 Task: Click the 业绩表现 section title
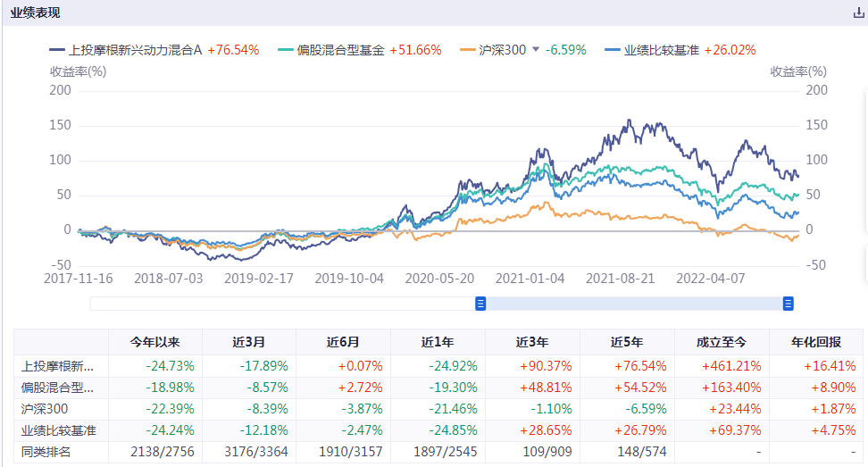click(x=36, y=13)
